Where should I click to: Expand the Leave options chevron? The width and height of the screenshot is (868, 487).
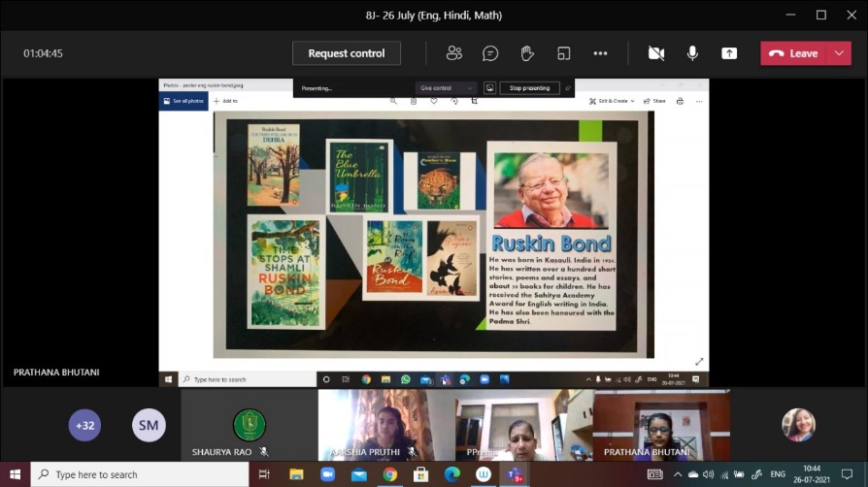coord(839,53)
